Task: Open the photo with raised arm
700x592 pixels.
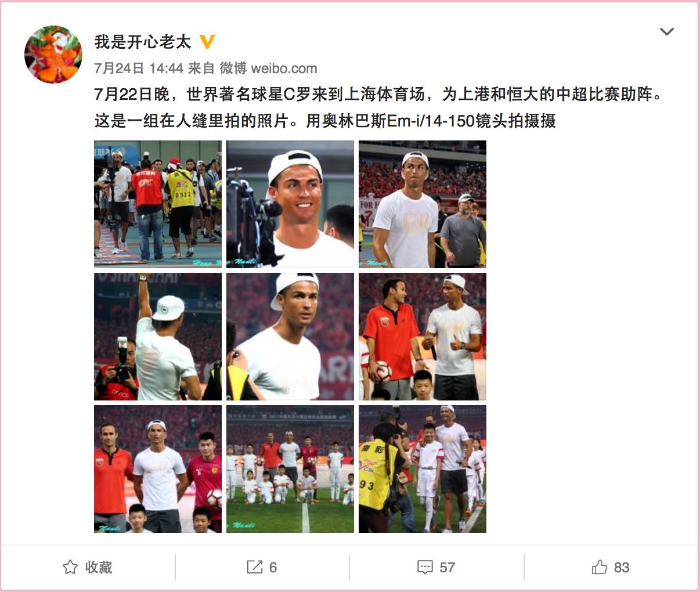Action: pyautogui.click(x=158, y=337)
